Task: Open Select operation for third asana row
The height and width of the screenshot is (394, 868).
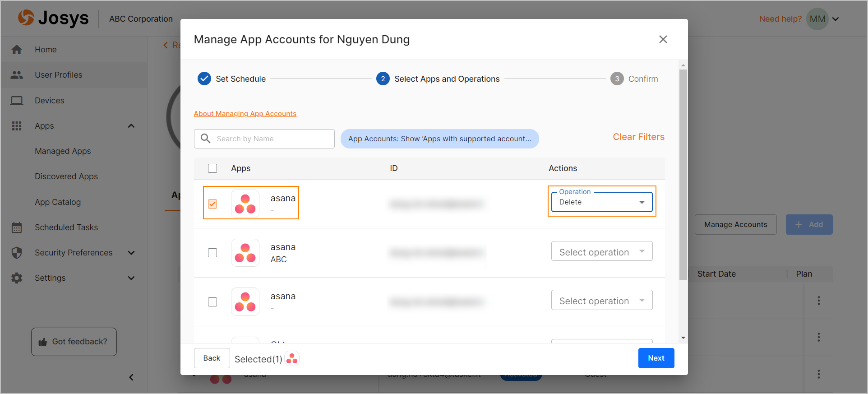Action: click(x=602, y=300)
